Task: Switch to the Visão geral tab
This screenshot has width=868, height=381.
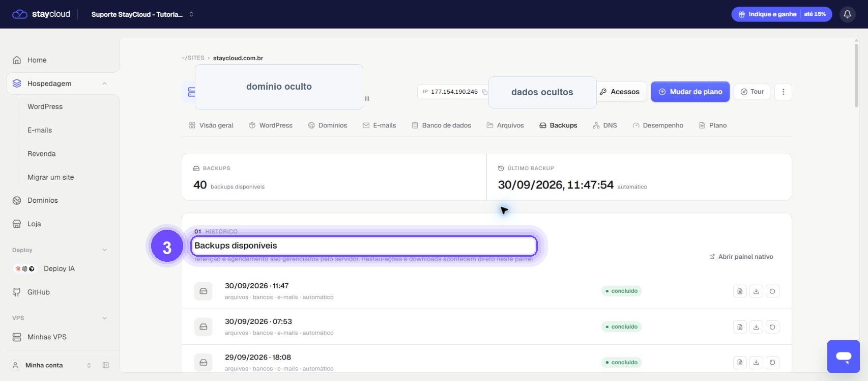Action: 211,125
